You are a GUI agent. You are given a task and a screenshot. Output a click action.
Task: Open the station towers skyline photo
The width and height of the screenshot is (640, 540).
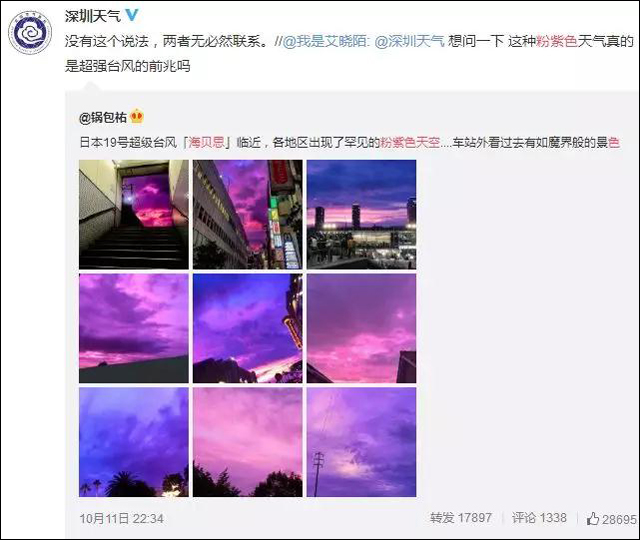coord(362,214)
